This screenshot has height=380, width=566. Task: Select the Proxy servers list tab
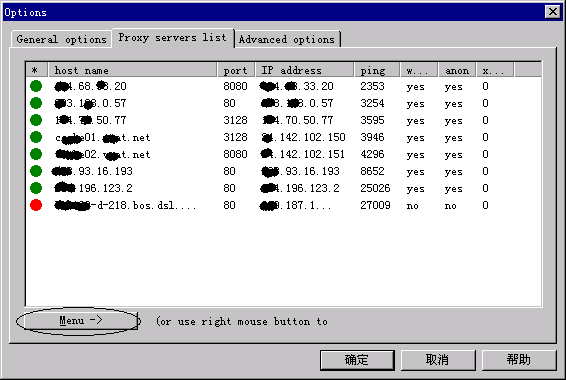[x=173, y=38]
